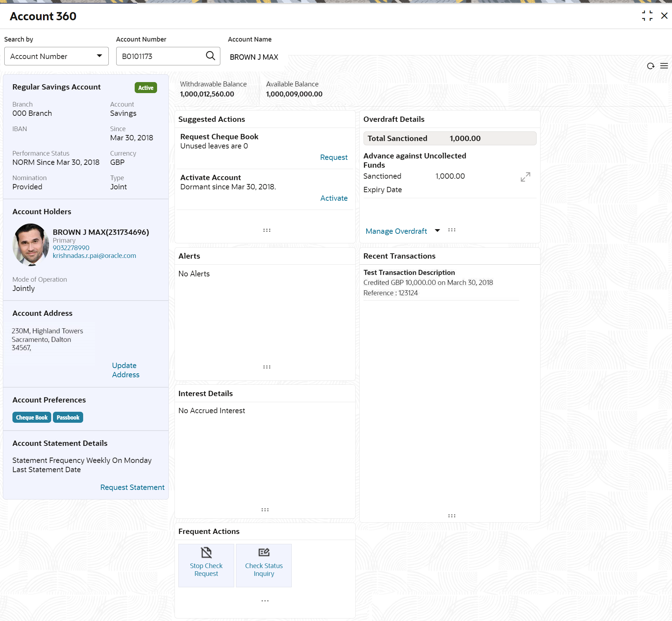The width and height of the screenshot is (672, 621).
Task: Collapse the Account 360 screen to smaller view
Action: pyautogui.click(x=647, y=16)
